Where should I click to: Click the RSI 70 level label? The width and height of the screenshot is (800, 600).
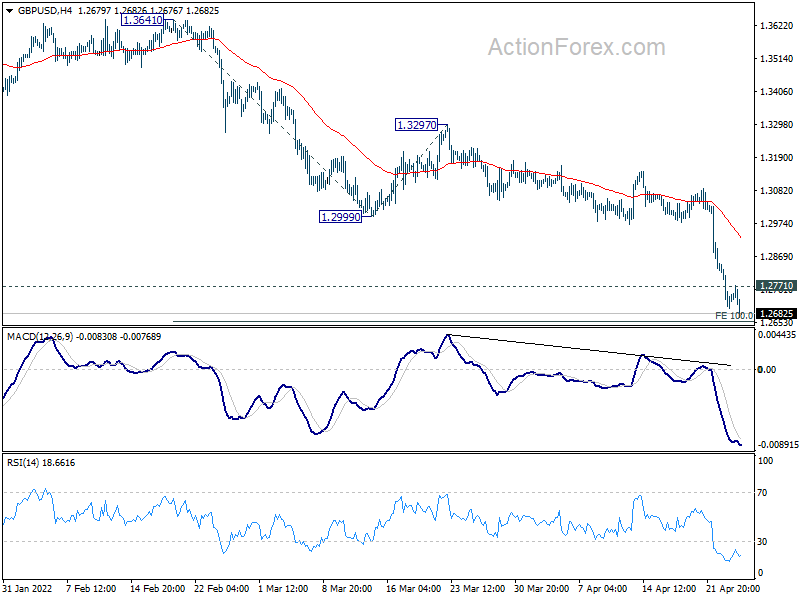click(762, 493)
